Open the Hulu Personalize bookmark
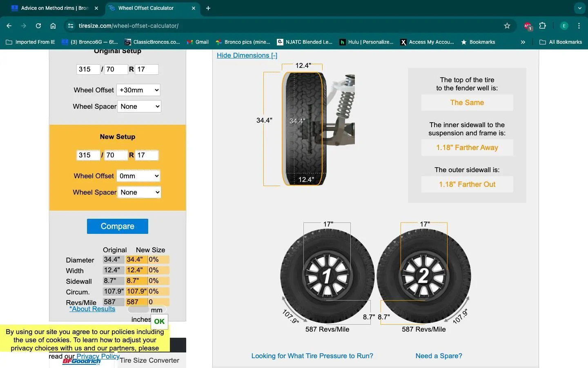 coord(367,42)
